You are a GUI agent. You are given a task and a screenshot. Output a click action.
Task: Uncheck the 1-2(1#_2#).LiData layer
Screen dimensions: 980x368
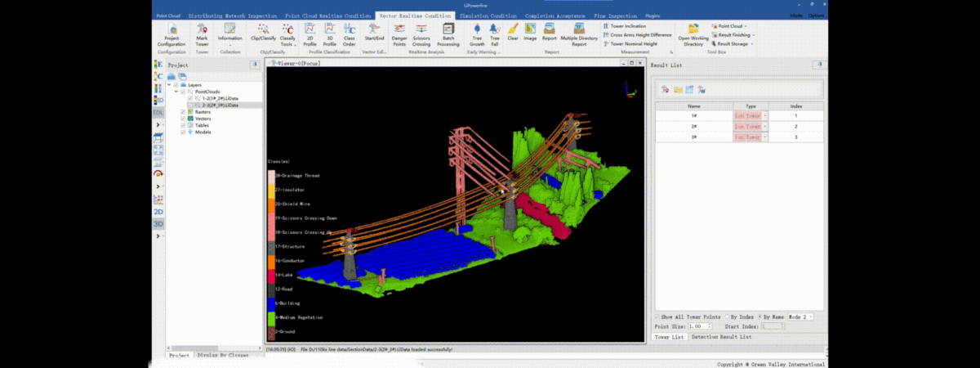[189, 98]
